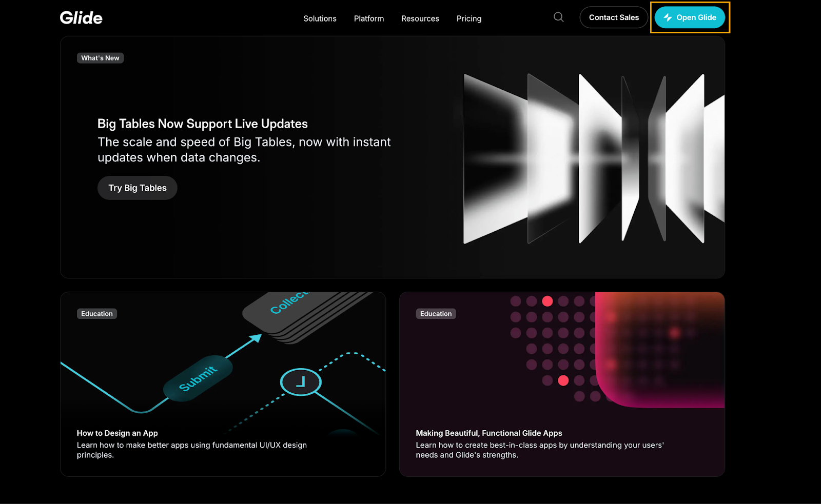The image size is (821, 504).
Task: Click the Try Big Tables button
Action: (138, 188)
